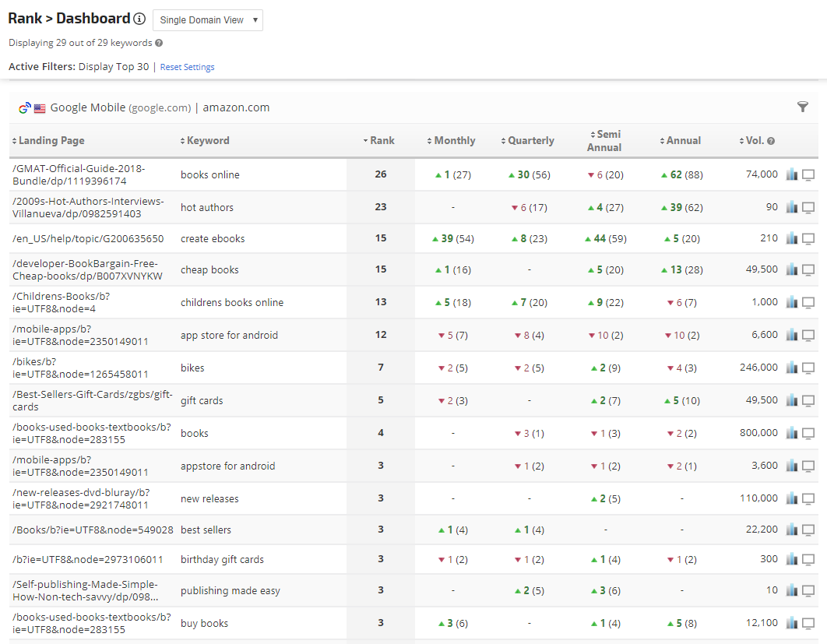Sort by Semi Annual column header
This screenshot has width=827, height=644.
click(604, 141)
